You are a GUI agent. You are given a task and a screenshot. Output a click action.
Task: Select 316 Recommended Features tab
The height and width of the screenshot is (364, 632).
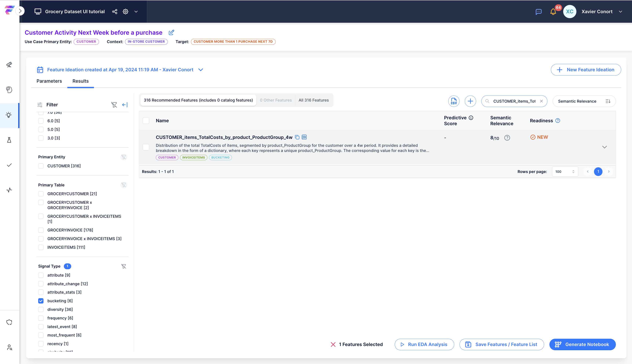click(x=198, y=100)
